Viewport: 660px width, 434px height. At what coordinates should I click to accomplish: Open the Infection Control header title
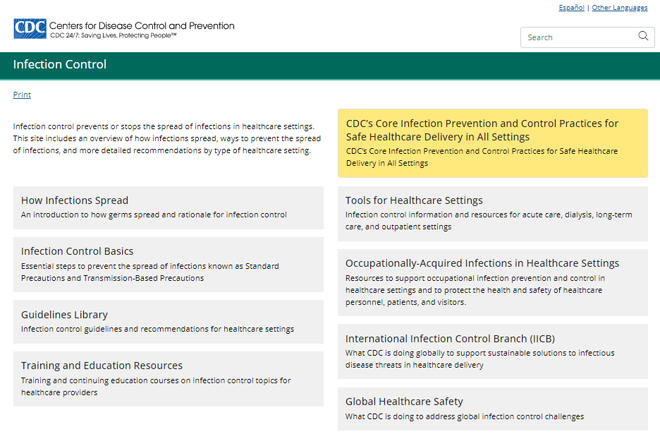pyautogui.click(x=60, y=64)
